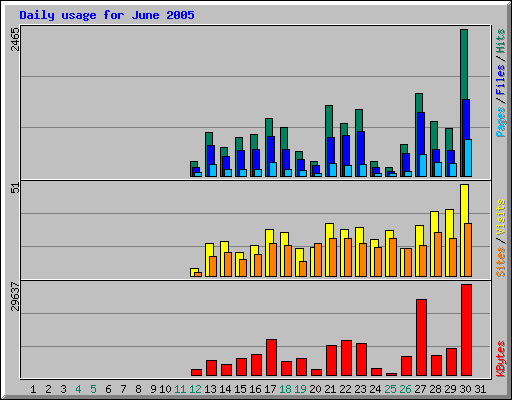The height and width of the screenshot is (400, 512).
Task: Click day 29 red KBytes bar
Action: pos(451,362)
